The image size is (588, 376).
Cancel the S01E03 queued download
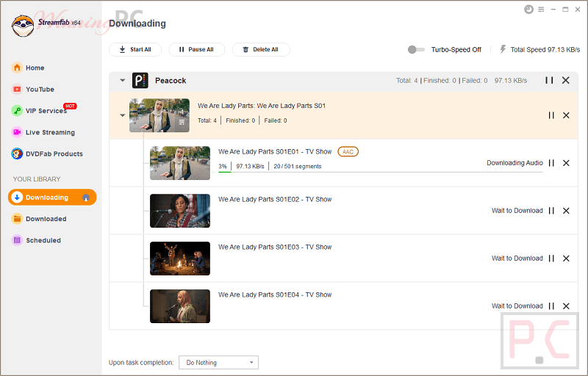click(566, 258)
